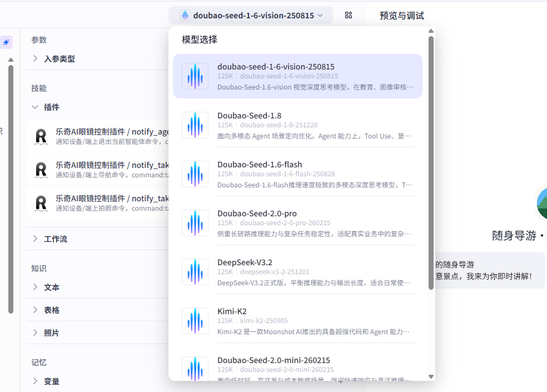This screenshot has height=392, width=547.
Task: Click the 参数 section label
Action: tap(39, 40)
